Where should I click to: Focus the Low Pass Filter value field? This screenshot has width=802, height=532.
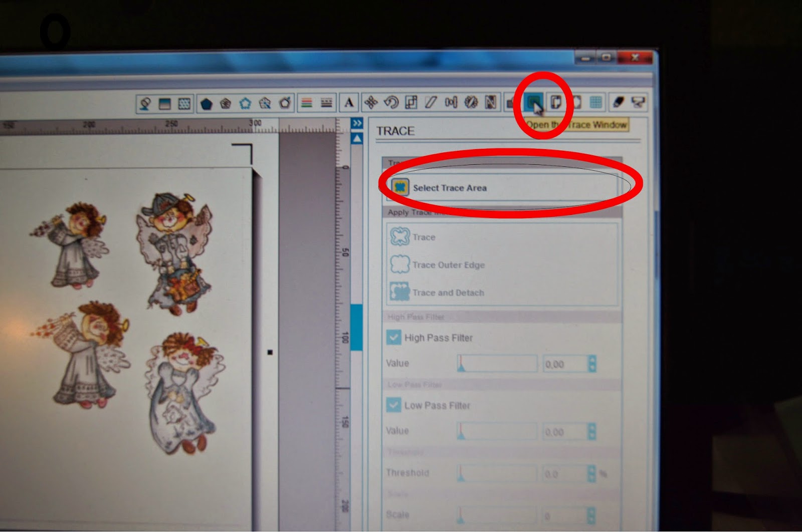pyautogui.click(x=565, y=432)
